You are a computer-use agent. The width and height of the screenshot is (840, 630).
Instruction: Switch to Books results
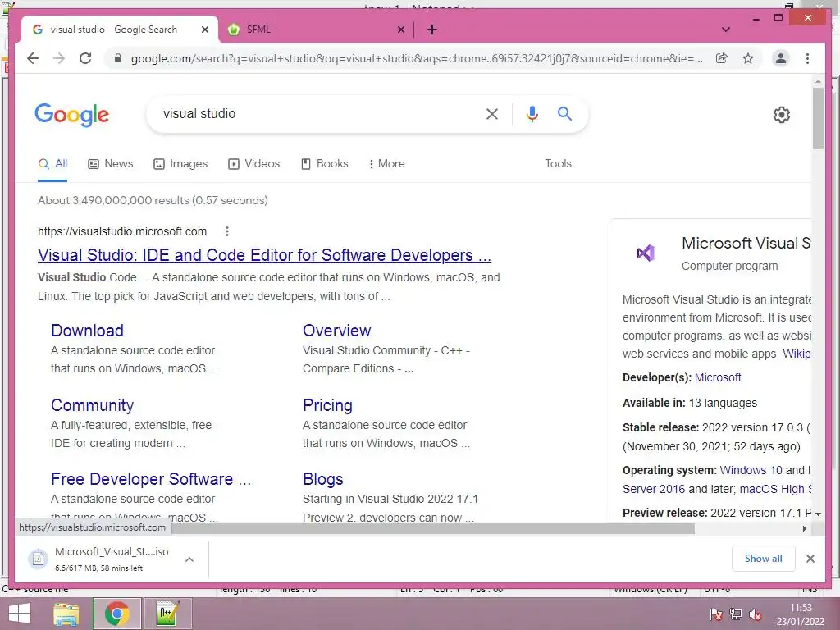pos(325,164)
